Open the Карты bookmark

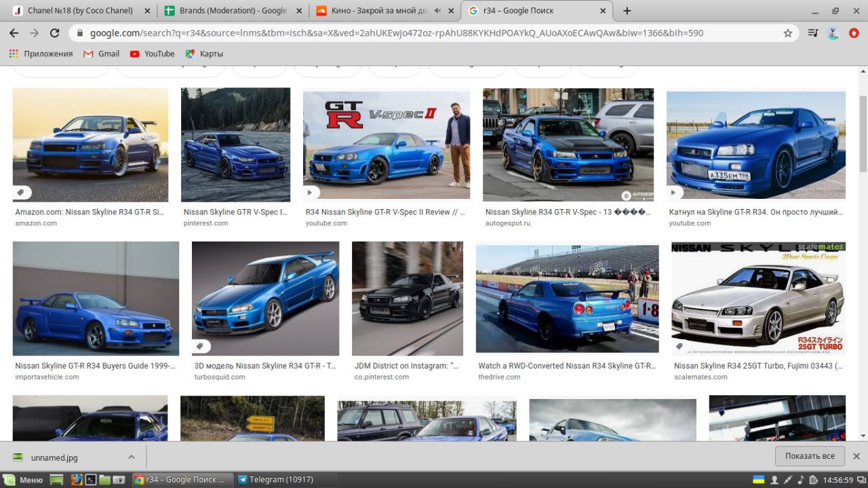[x=204, y=54]
